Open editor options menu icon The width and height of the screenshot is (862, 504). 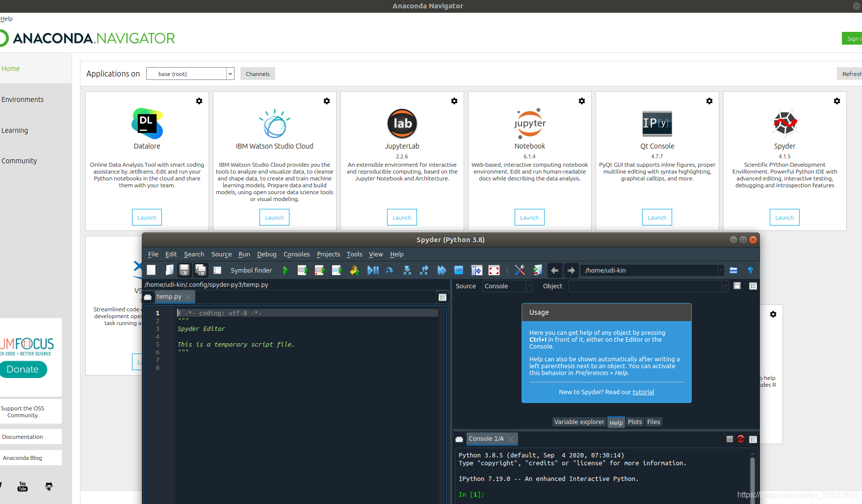pos(443,297)
